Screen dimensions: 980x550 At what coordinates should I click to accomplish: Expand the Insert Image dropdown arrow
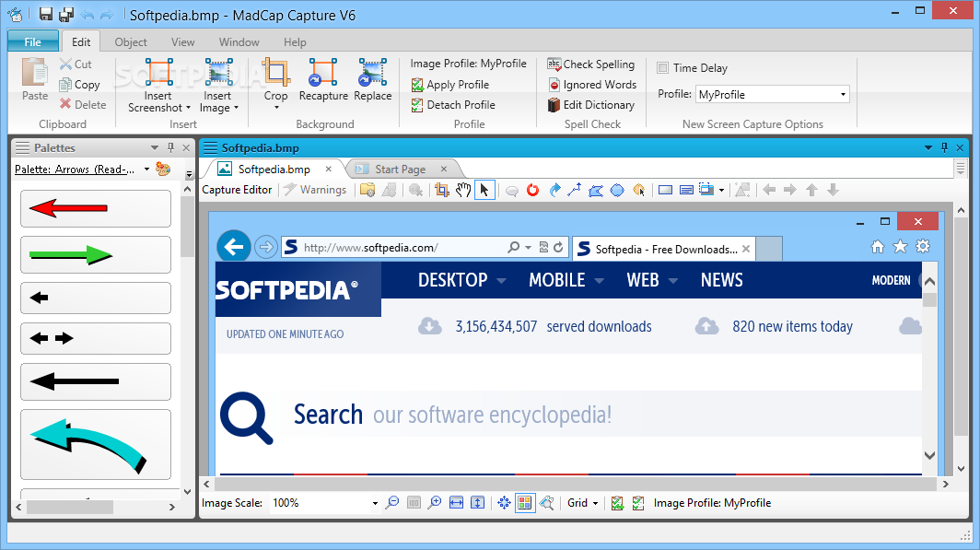pos(236,108)
